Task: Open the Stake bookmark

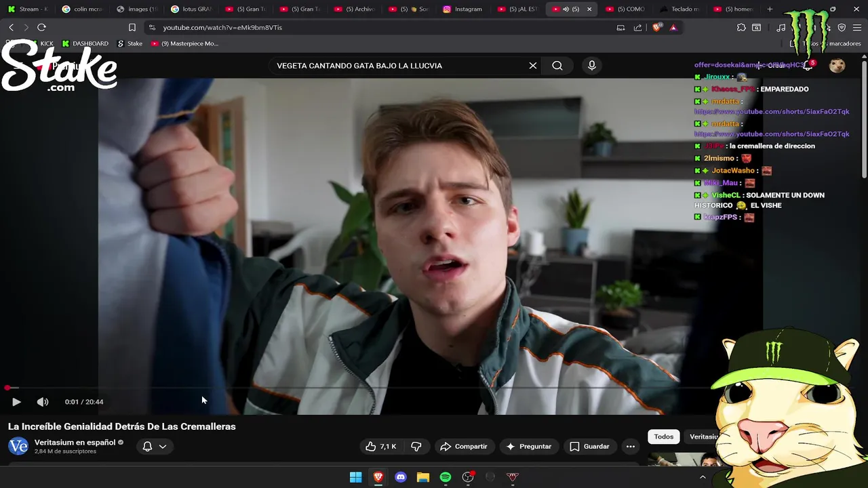Action: point(130,43)
